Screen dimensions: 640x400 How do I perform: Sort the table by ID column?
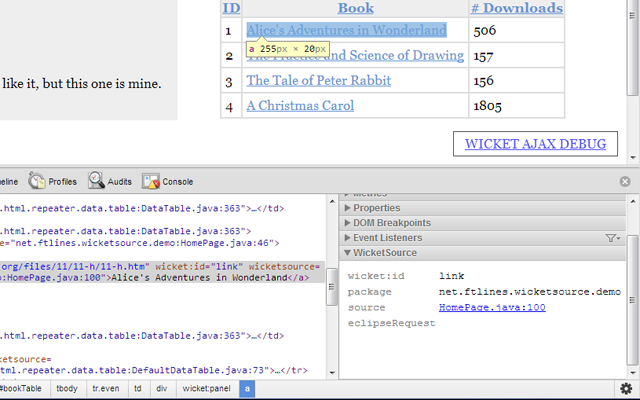point(231,8)
